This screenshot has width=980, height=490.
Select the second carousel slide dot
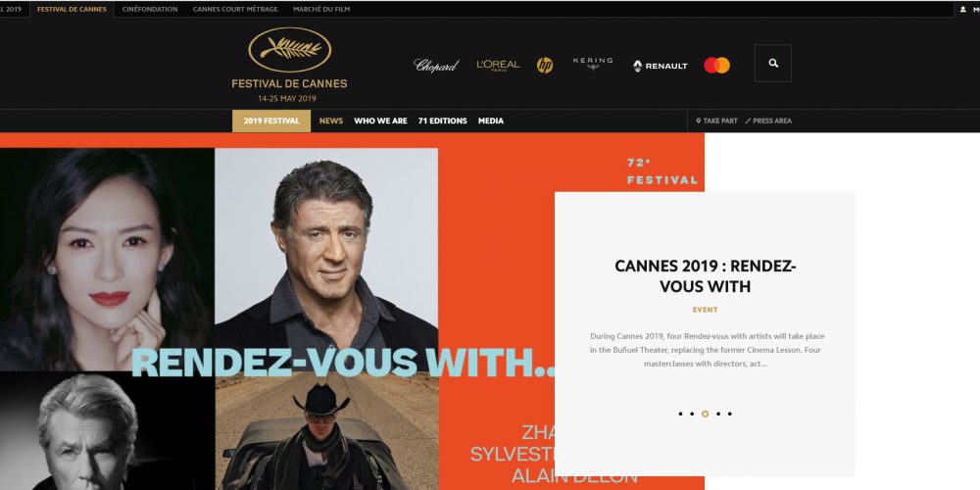[x=692, y=414]
